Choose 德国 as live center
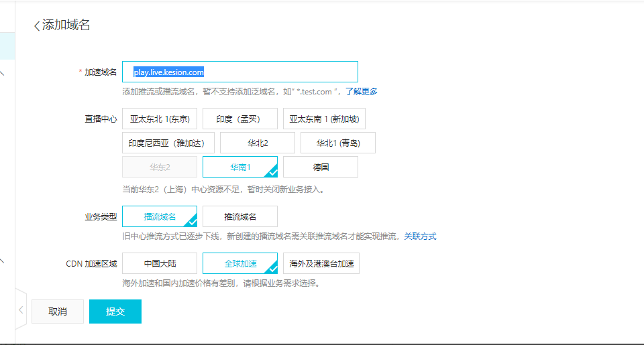644x345 pixels. [x=321, y=167]
